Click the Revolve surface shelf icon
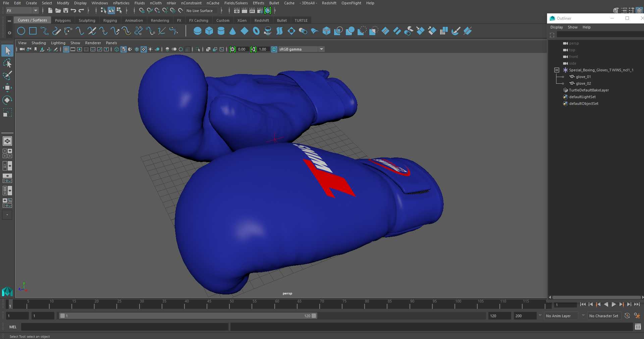 point(268,31)
